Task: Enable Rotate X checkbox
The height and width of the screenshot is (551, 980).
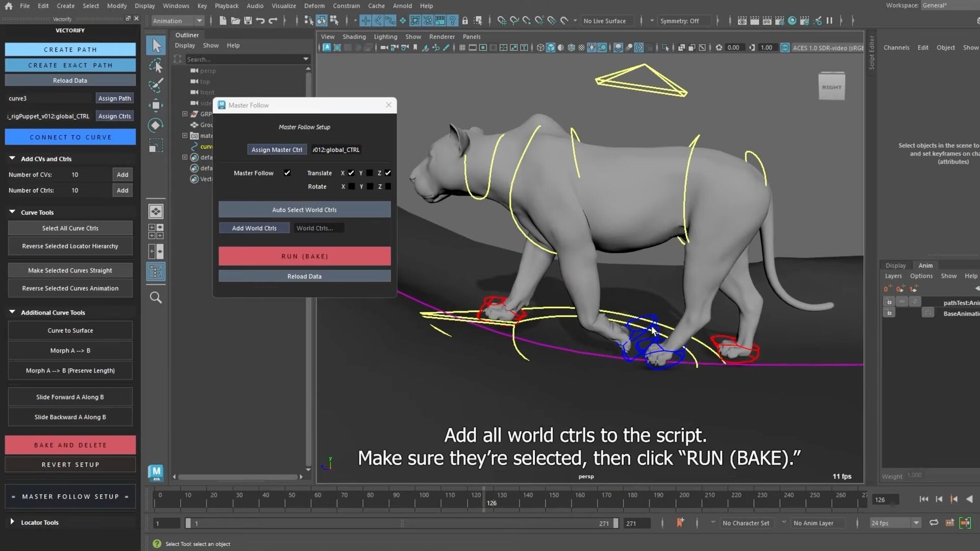Action: point(351,187)
